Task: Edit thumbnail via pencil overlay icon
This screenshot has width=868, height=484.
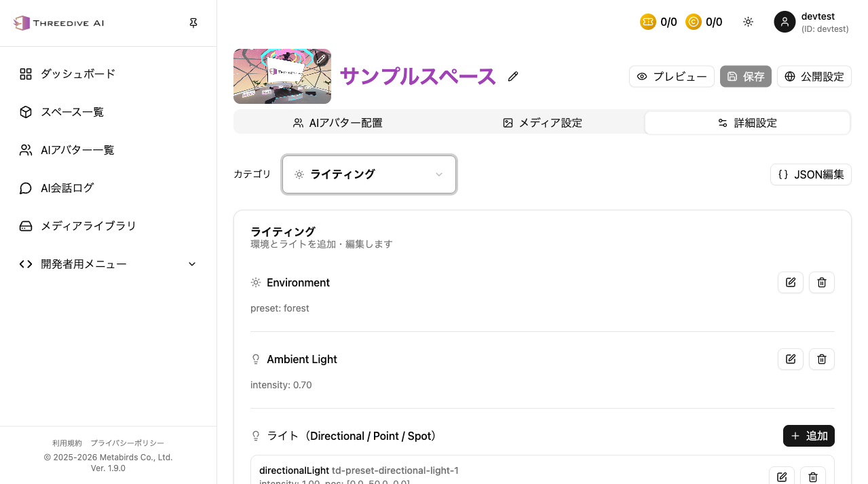Action: [x=321, y=59]
